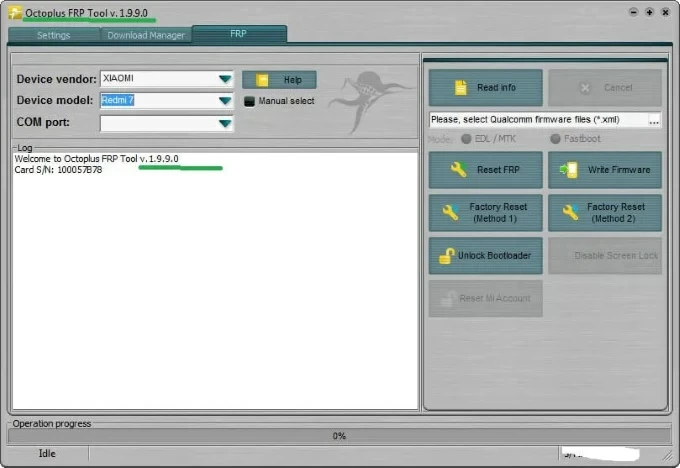This screenshot has width=680, height=468.
Task: Click inside the Log text area
Action: point(214,290)
